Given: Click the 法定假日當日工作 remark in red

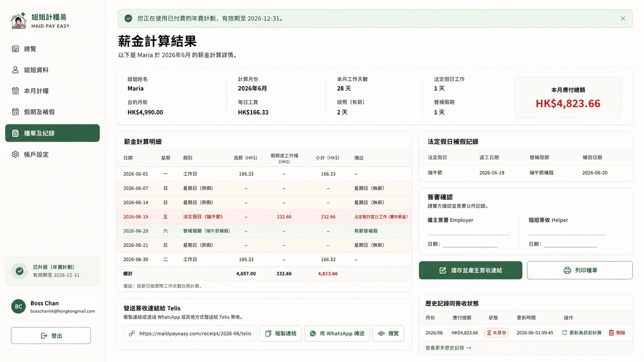Looking at the screenshot, I should 381,217.
